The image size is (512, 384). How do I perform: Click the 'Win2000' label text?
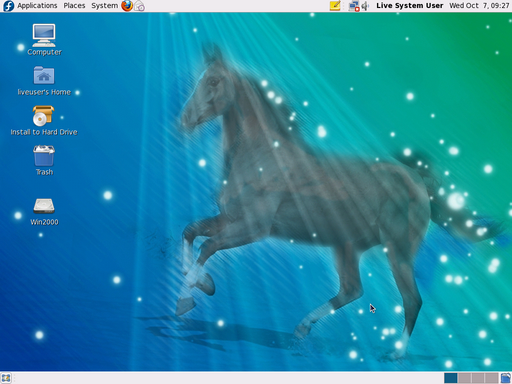pyautogui.click(x=44, y=222)
